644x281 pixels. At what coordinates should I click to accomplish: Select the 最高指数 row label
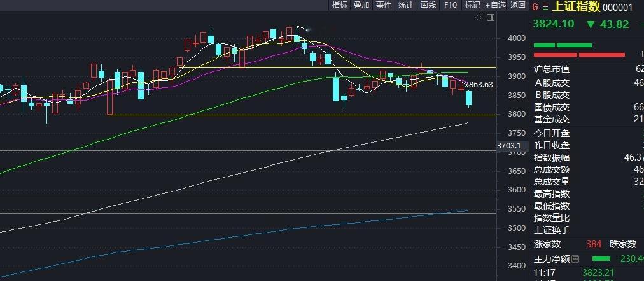coord(552,194)
